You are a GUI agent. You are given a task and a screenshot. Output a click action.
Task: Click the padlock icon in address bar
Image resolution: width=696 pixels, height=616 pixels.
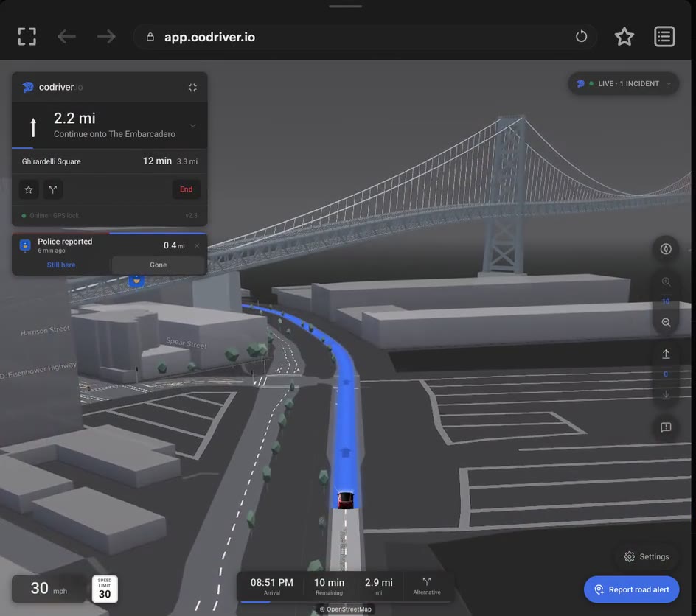[x=150, y=37]
